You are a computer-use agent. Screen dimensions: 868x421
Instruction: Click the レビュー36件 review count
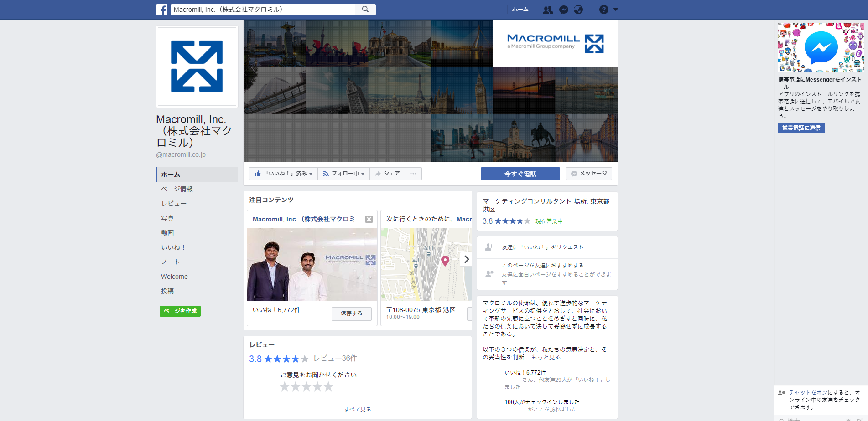pos(335,359)
